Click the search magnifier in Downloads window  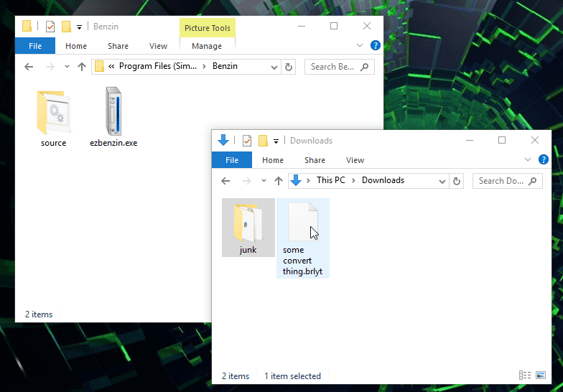533,181
